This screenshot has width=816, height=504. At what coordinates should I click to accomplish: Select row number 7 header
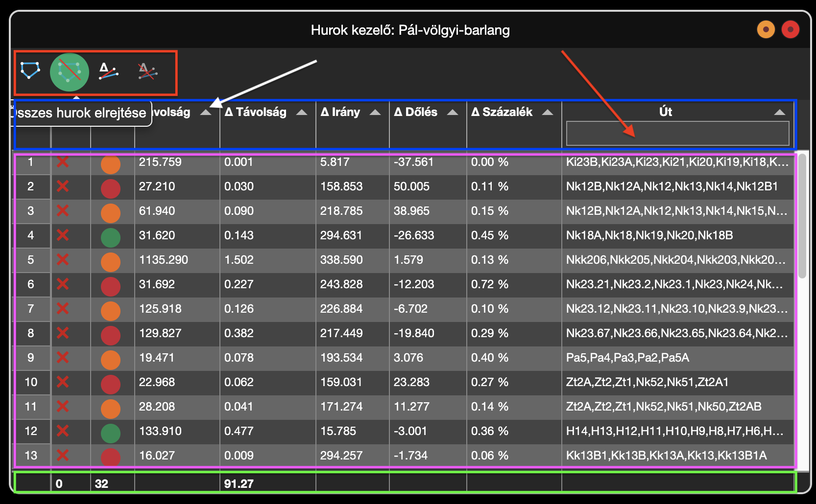[31, 309]
